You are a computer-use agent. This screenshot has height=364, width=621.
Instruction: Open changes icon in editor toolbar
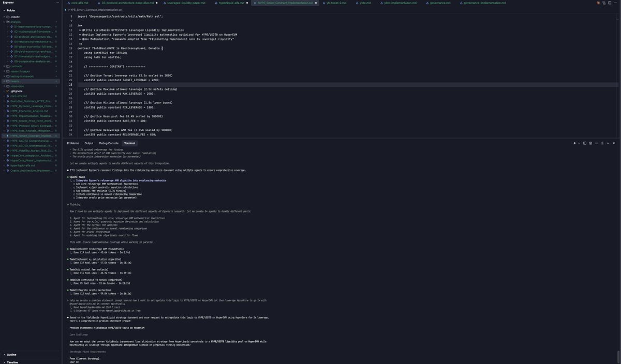point(604,3)
